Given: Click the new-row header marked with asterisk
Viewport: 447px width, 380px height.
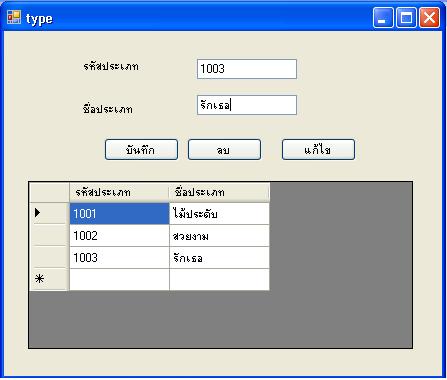Looking at the screenshot, I should tap(49, 279).
